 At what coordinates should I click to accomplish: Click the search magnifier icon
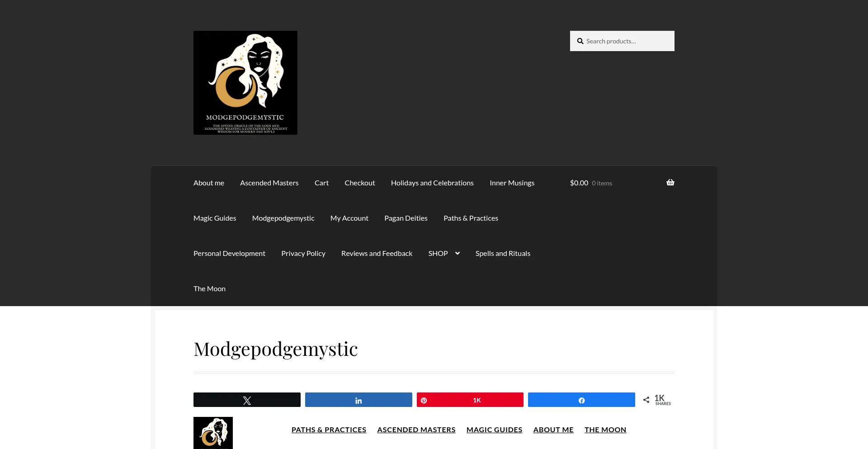pos(580,41)
